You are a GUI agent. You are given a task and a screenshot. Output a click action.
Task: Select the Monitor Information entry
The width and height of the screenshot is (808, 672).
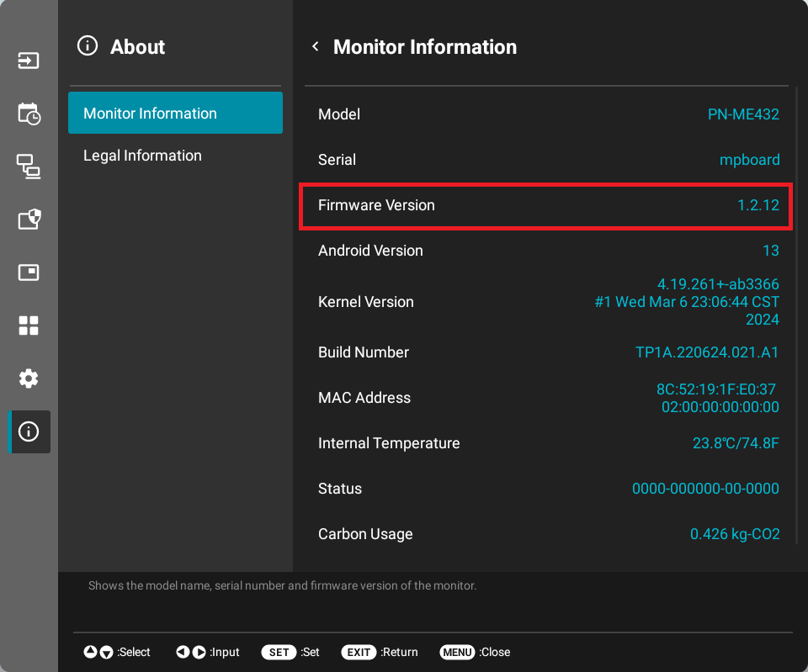[x=175, y=112]
